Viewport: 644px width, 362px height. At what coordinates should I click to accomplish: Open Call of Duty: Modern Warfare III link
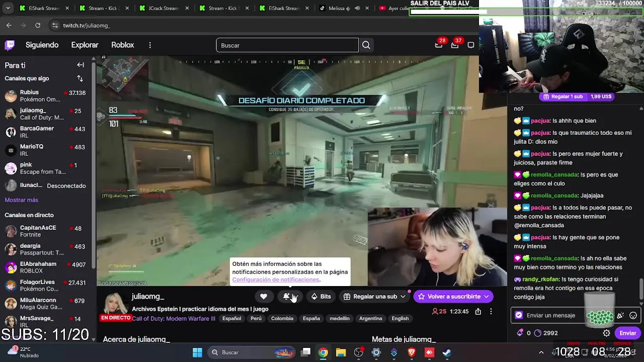[174, 319]
